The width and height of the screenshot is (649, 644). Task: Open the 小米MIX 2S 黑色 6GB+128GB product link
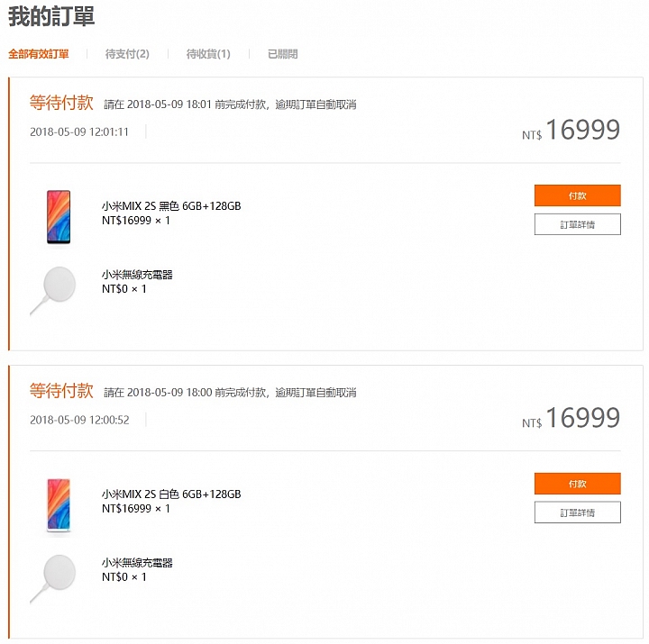171,206
